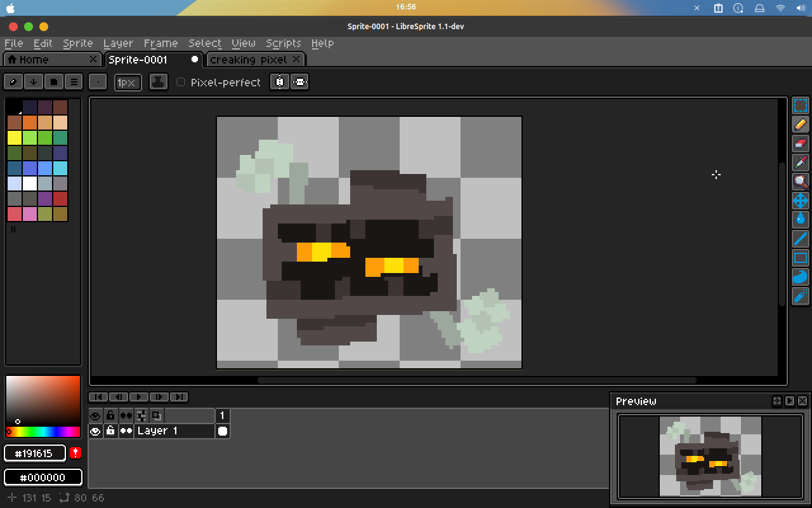Pick the yellow swatch in the palette
Viewport: 812px width, 508px height.
click(15, 138)
